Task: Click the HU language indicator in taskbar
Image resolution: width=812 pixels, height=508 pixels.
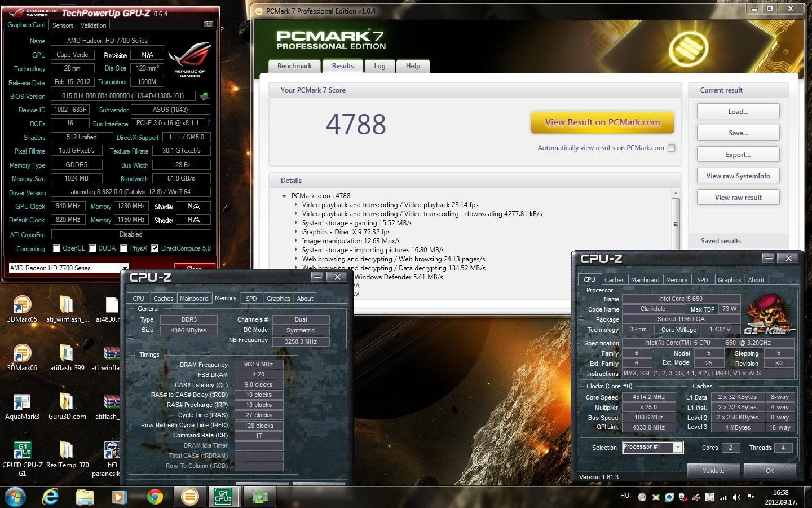Action: 625,496
